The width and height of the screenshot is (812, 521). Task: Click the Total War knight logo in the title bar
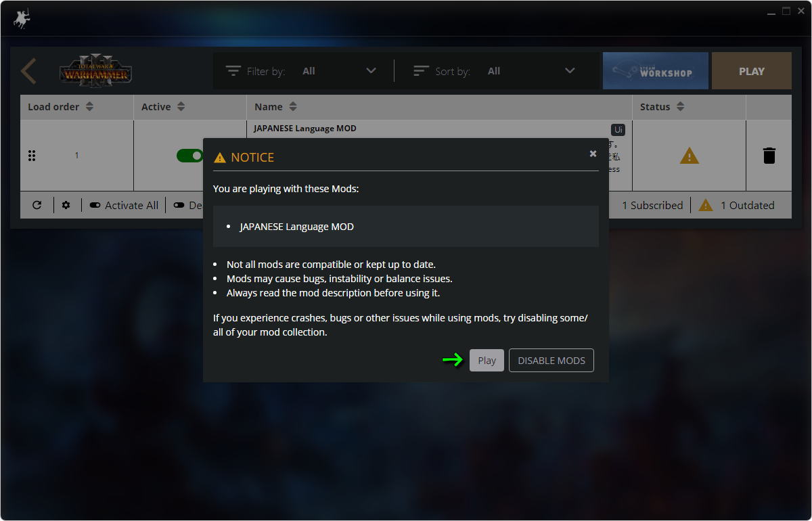pyautogui.click(x=22, y=19)
